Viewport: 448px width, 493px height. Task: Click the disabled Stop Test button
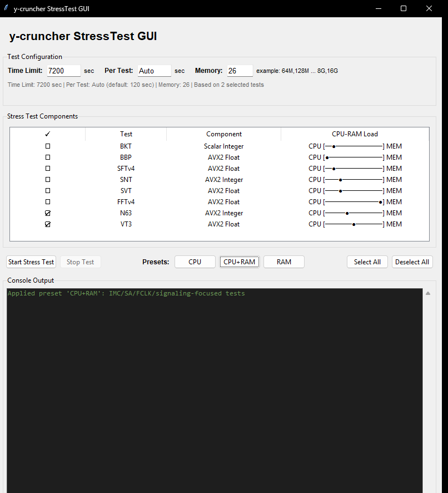pyautogui.click(x=80, y=262)
